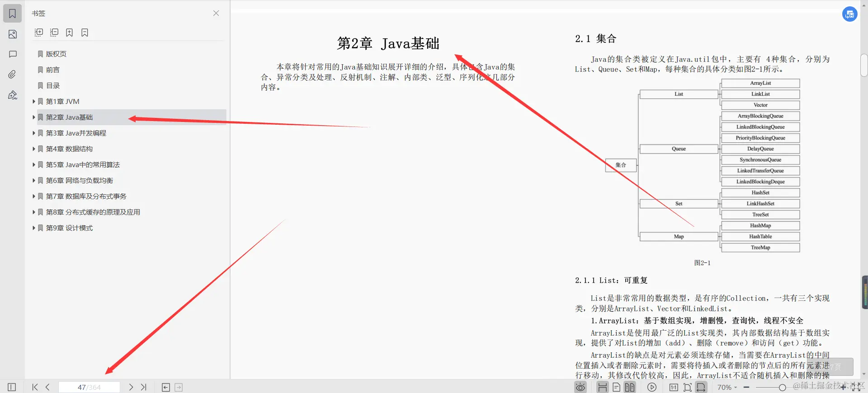The image size is (868, 393).
Task: Click the 2.1 集合 section heading
Action: [595, 39]
